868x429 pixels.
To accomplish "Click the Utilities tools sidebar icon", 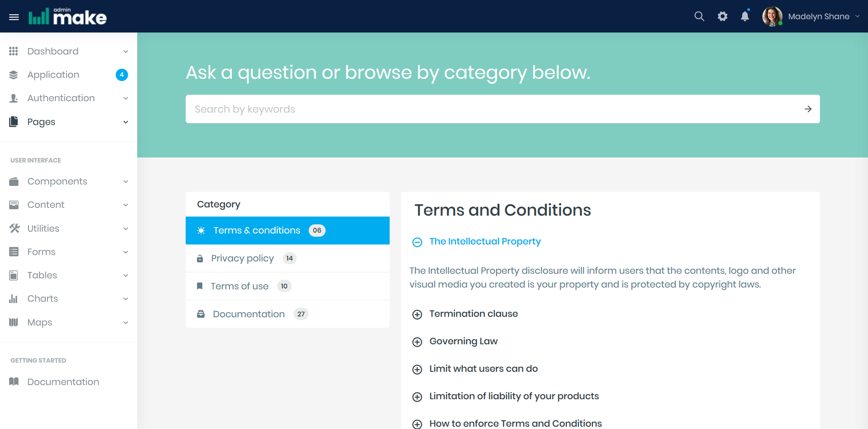I will click(x=14, y=228).
